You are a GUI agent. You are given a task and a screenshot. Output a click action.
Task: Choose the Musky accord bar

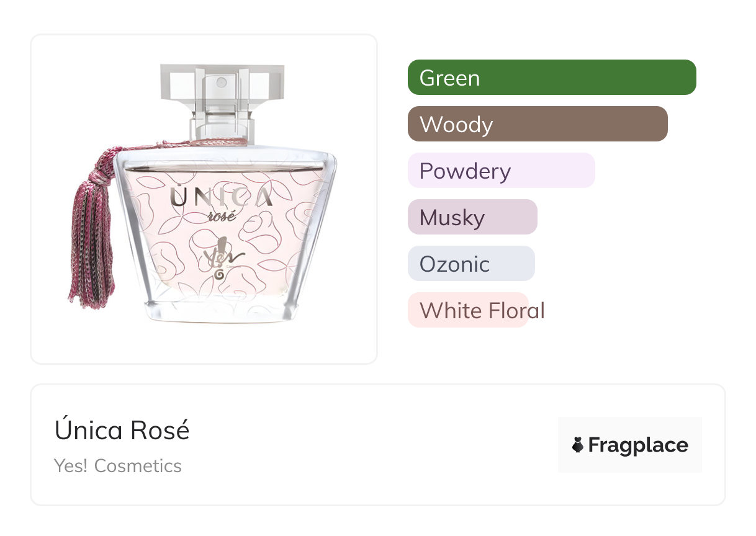click(x=472, y=217)
